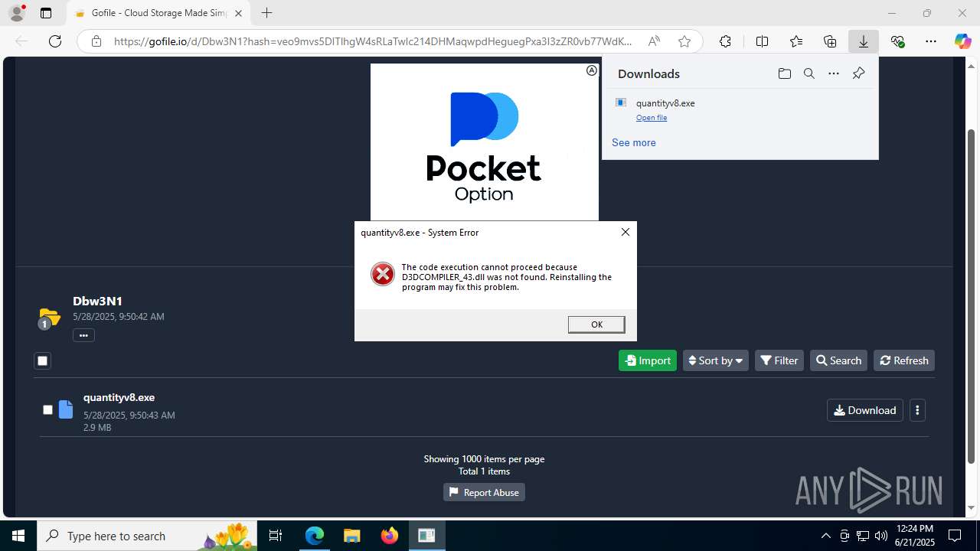This screenshot has height=551, width=980.
Task: Toggle the select-all checkbox
Action: click(43, 360)
